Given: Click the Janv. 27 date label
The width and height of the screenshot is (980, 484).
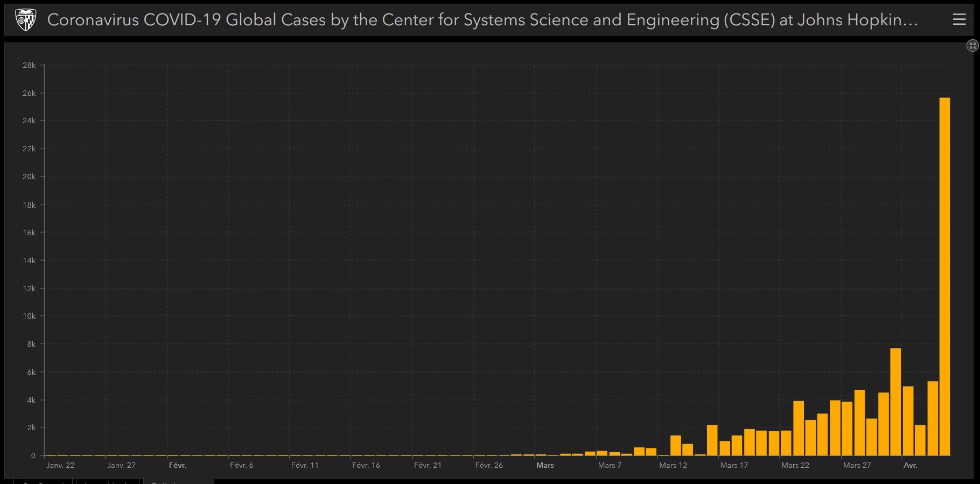Looking at the screenshot, I should point(121,465).
